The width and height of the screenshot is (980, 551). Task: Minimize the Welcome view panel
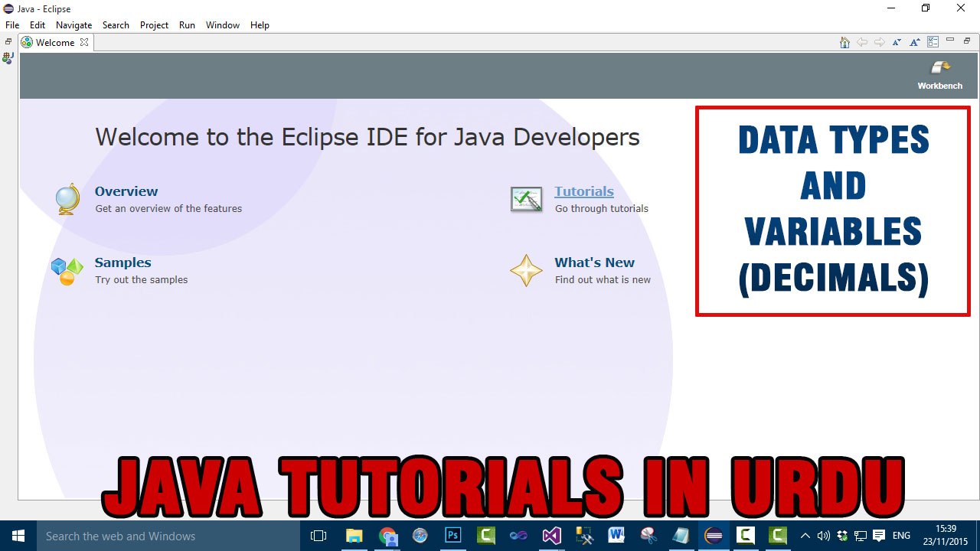tap(950, 40)
